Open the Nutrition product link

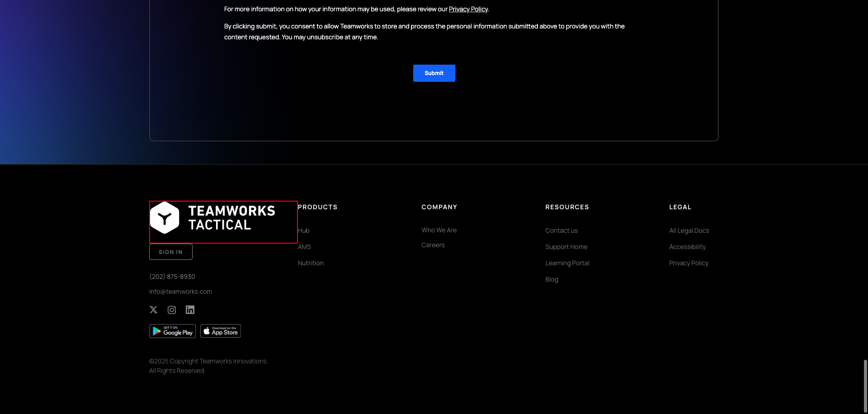pos(311,263)
